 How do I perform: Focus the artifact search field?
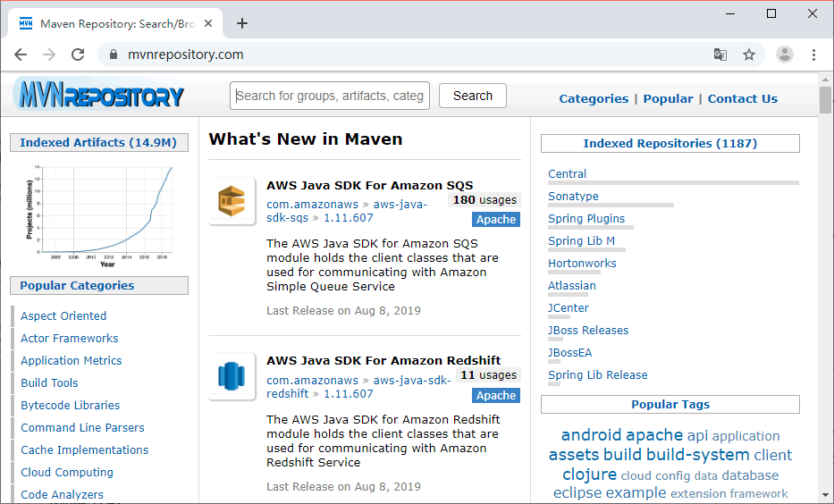tap(330, 96)
